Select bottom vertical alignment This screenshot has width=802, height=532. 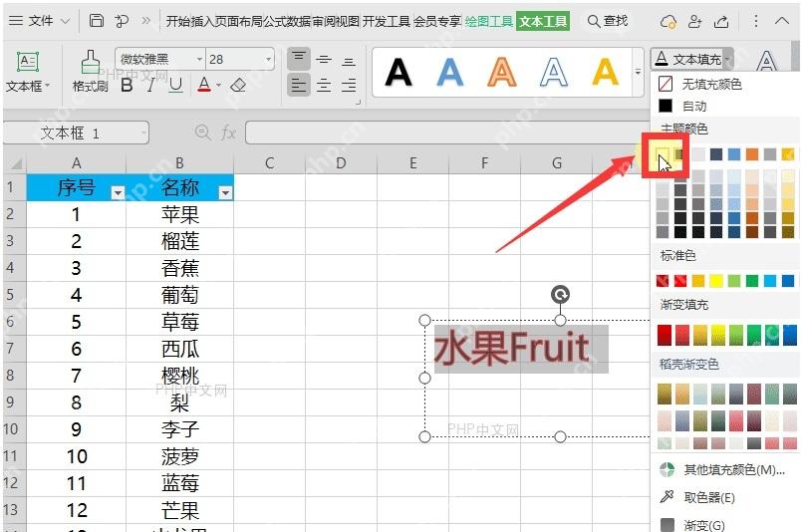(349, 61)
